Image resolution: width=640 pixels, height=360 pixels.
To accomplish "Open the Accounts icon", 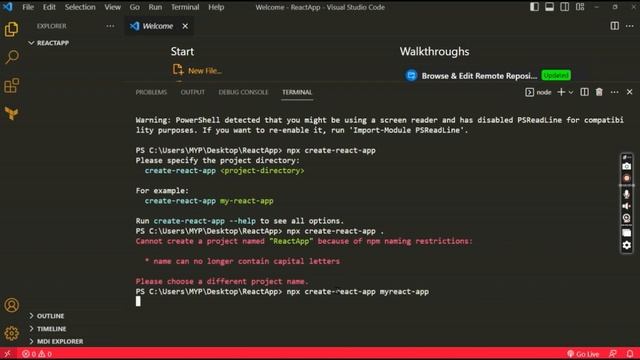I will point(11,305).
